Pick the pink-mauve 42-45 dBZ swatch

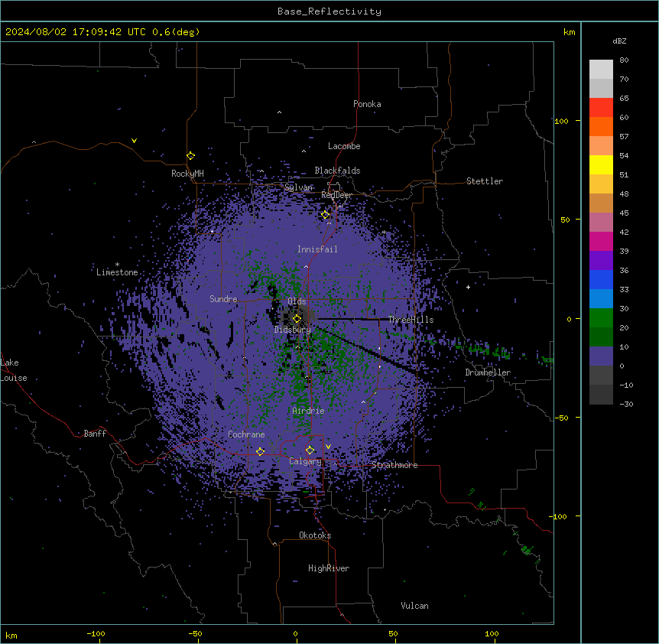coord(601,223)
